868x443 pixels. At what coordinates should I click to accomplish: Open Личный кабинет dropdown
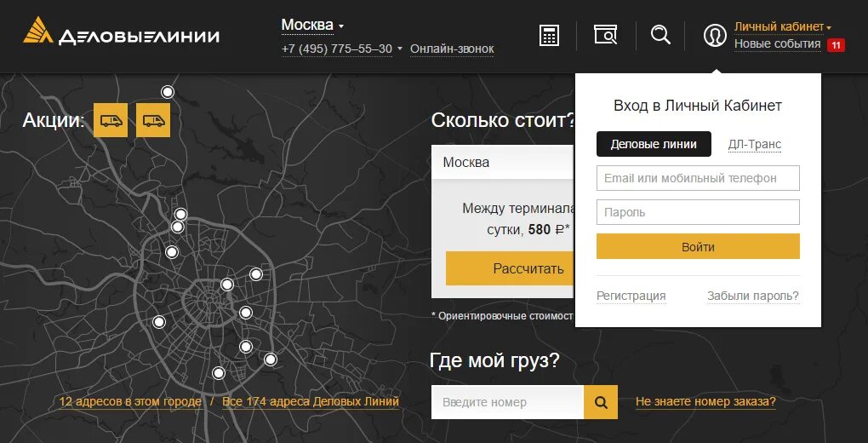pos(782,26)
